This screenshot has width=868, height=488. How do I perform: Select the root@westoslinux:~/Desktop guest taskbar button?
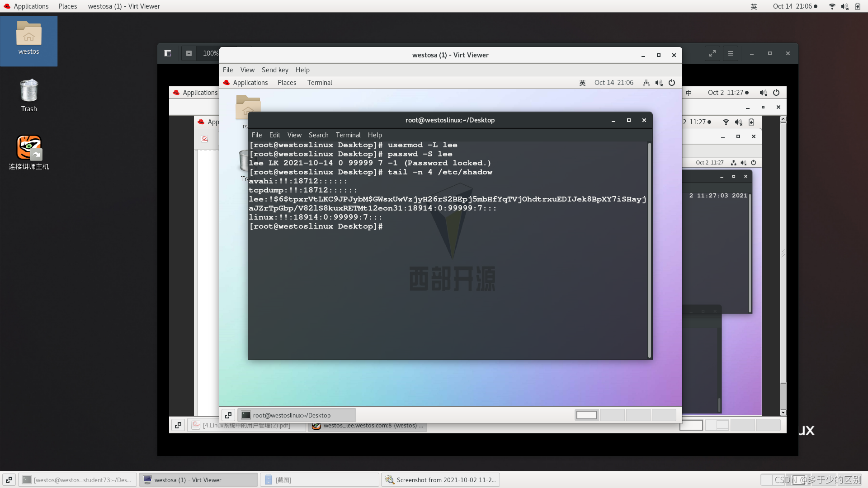pos(297,415)
